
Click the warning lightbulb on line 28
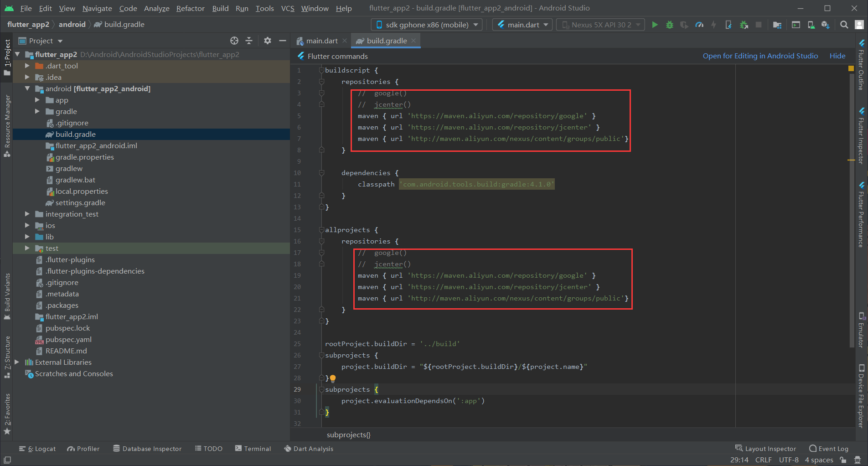coord(333,378)
